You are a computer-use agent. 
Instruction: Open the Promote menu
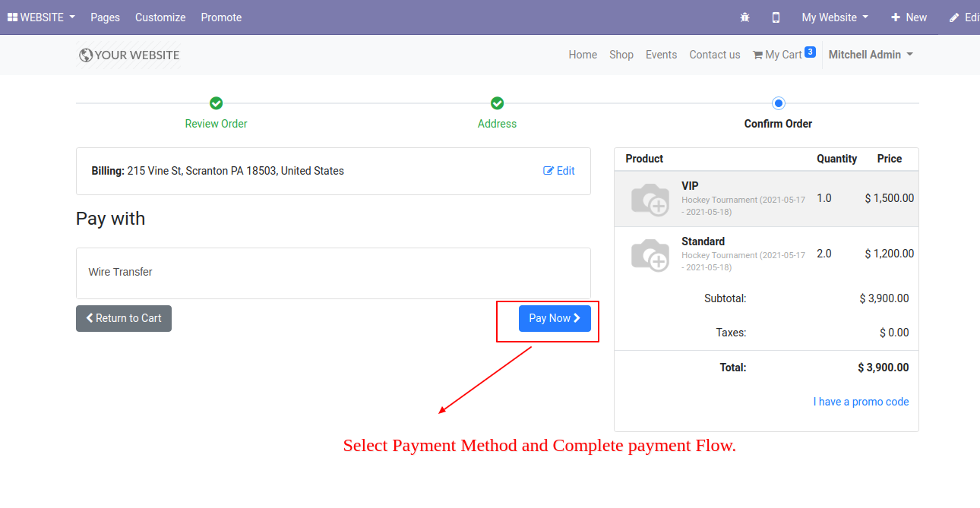(221, 17)
